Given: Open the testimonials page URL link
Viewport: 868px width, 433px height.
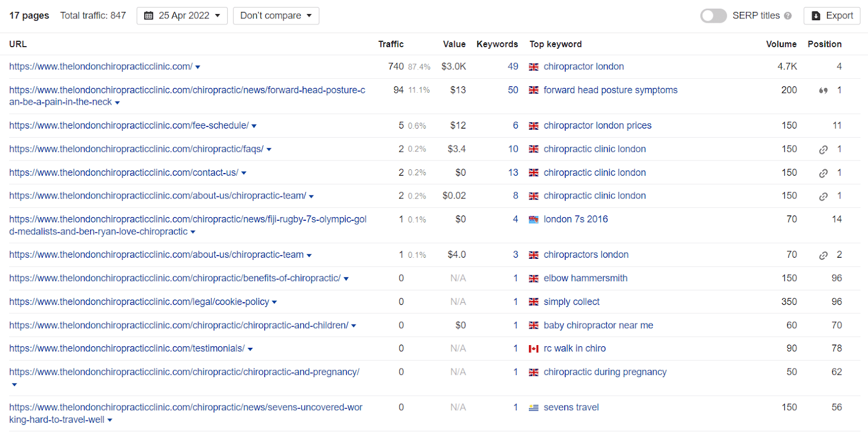Looking at the screenshot, I should pyautogui.click(x=127, y=348).
